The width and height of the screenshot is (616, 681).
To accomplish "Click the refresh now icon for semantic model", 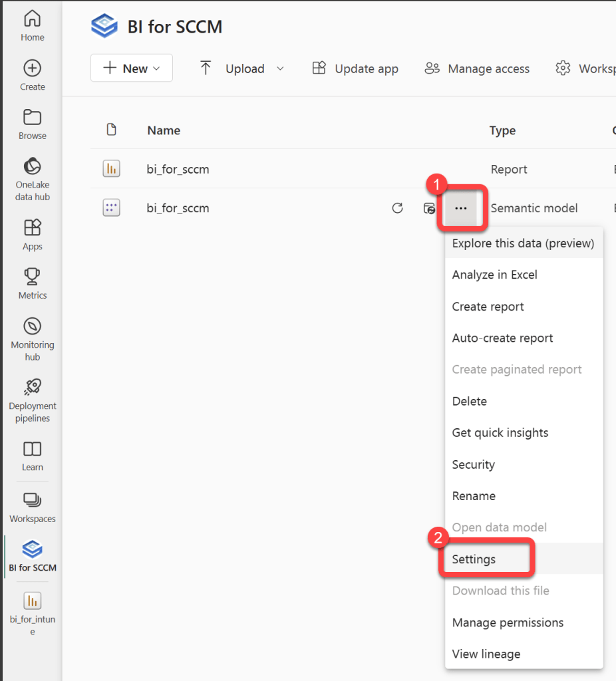I will click(397, 208).
